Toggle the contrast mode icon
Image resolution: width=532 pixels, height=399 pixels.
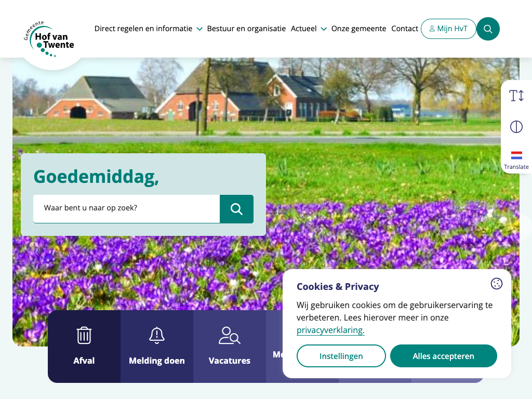click(516, 127)
